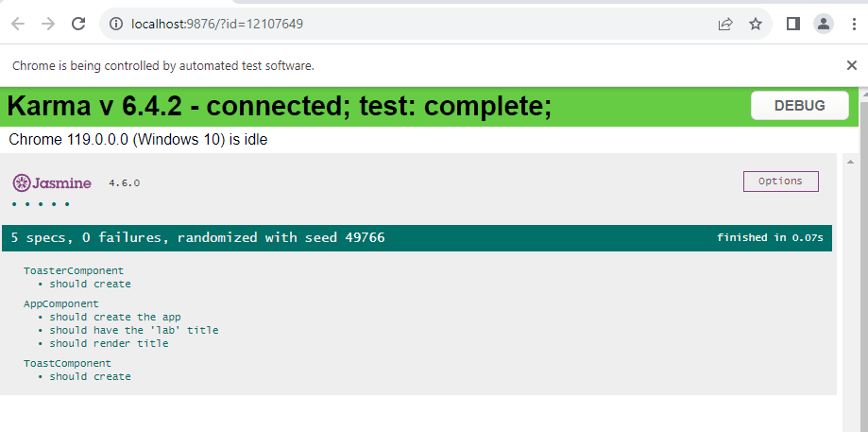The width and height of the screenshot is (868, 432).
Task: Share this page using the share icon
Action: (725, 24)
